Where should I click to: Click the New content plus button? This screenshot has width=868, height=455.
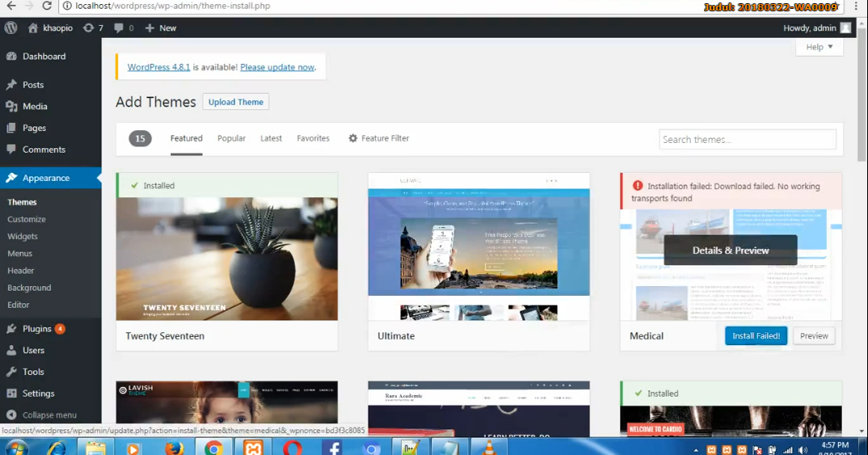(161, 27)
